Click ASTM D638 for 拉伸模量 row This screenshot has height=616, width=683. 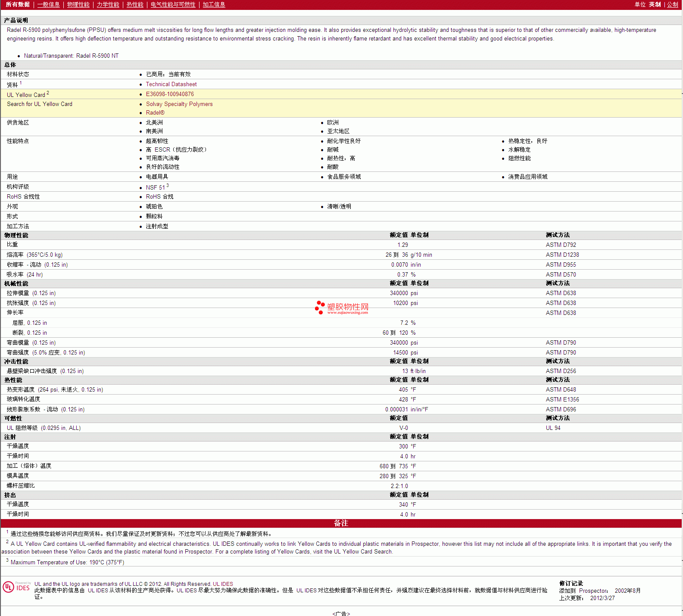(x=561, y=293)
